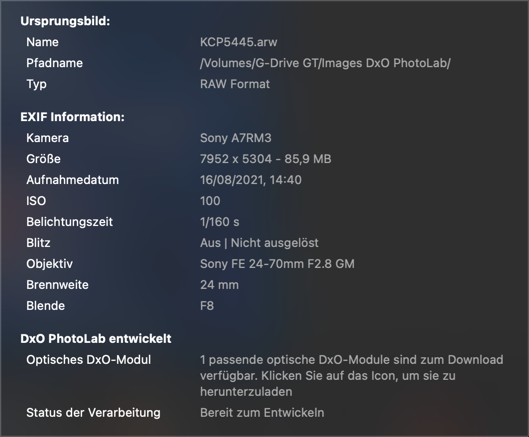Viewport: 529px width, 437px height.
Task: Select the Sony FE 24-70mm F2.8 GM lens
Action: click(277, 264)
